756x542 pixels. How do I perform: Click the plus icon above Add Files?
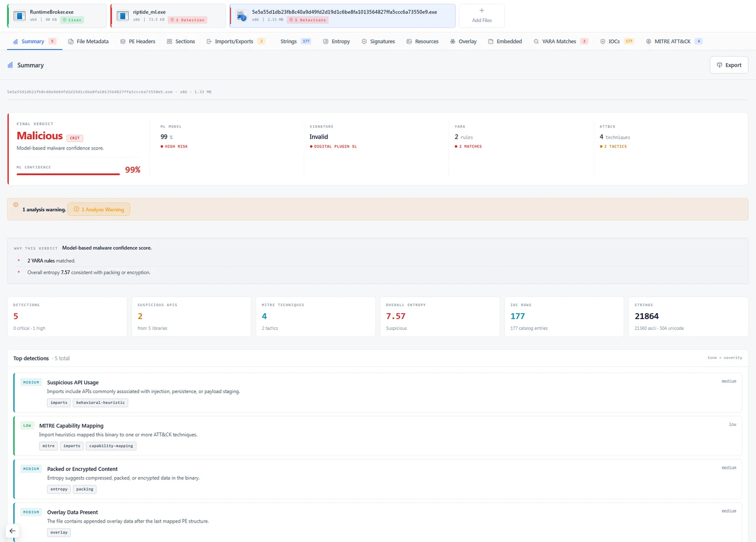point(482,10)
